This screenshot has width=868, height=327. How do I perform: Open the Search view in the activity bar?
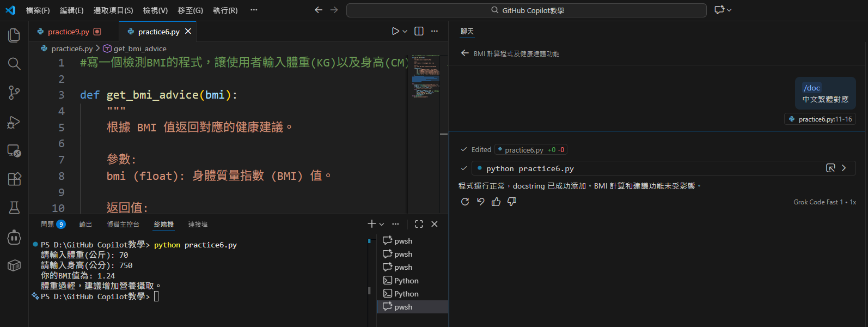coord(14,64)
